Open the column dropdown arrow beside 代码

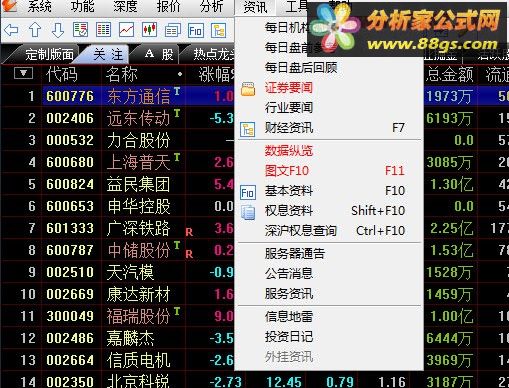point(23,73)
